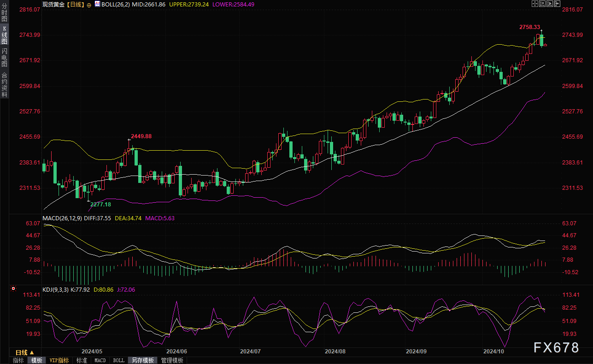Toggle the 模板 tab in the bottom bar
This screenshot has height=364, width=593.
pos(36,360)
